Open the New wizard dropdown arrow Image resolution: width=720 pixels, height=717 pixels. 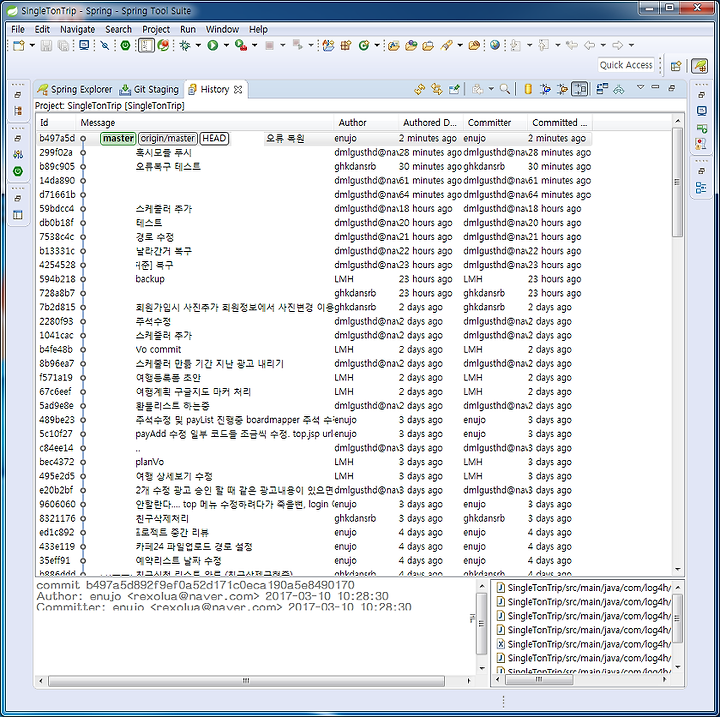[x=32, y=45]
